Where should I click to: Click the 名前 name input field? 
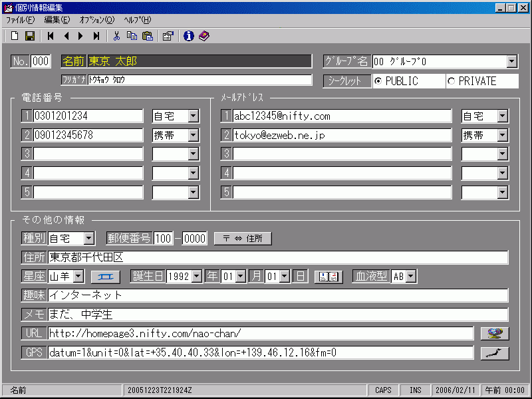(199, 61)
